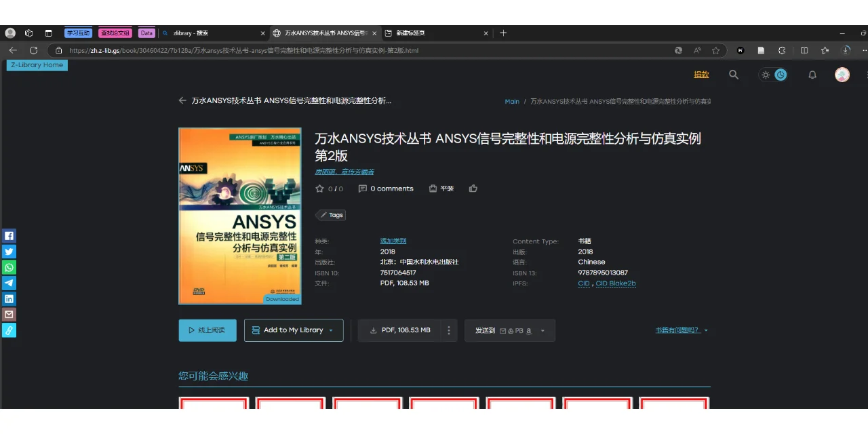The height and width of the screenshot is (434, 868).
Task: Open the 捐款 donate link
Action: click(x=701, y=75)
